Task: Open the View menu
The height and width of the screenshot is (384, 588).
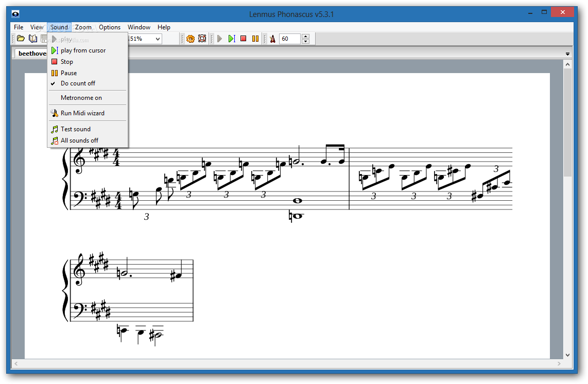Action: pyautogui.click(x=37, y=27)
